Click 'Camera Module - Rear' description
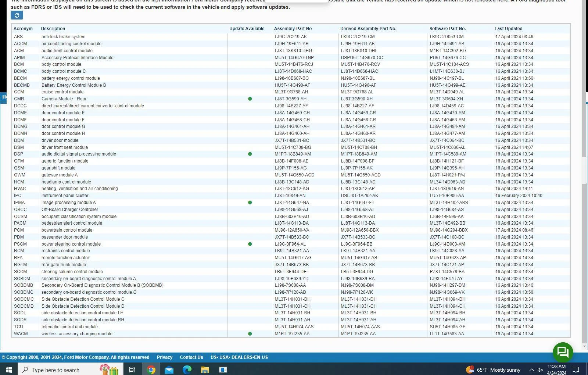 [64, 99]
